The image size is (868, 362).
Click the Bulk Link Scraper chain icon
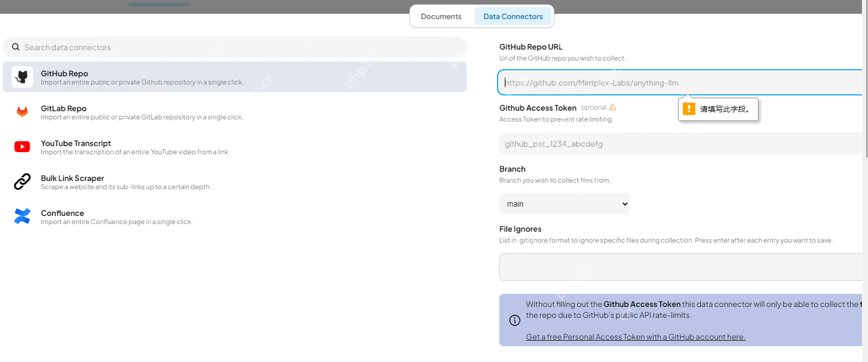pos(22,182)
